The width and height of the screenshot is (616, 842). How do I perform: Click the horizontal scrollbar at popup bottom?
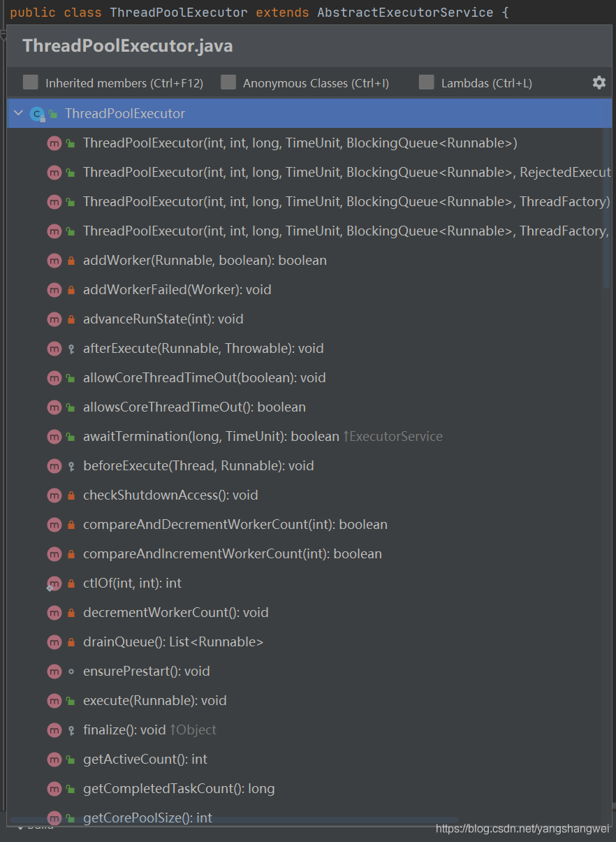click(x=234, y=820)
